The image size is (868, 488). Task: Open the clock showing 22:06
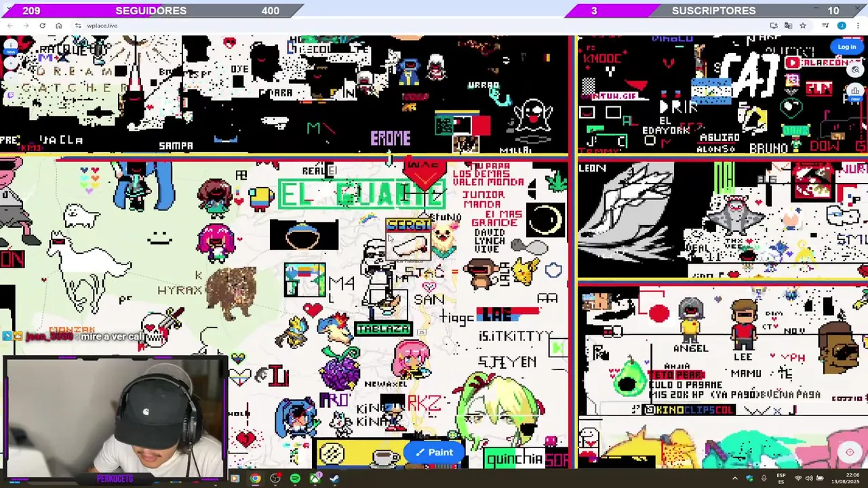pos(847,479)
